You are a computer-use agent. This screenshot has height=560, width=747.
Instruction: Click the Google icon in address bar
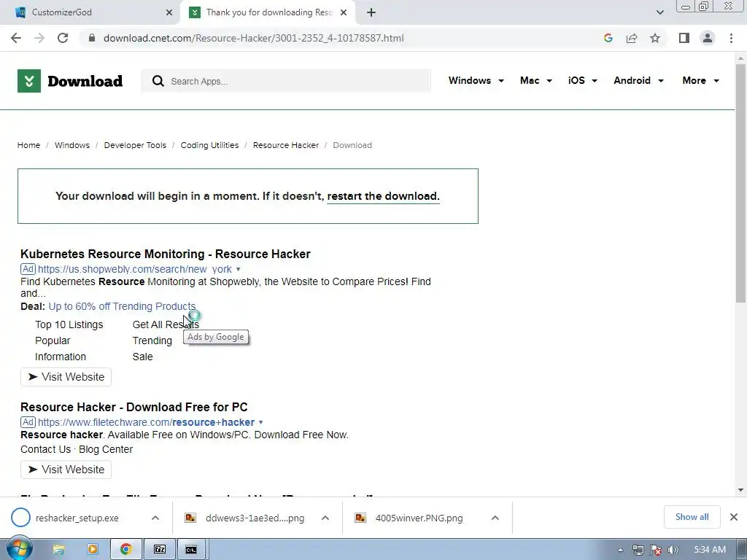(x=608, y=38)
